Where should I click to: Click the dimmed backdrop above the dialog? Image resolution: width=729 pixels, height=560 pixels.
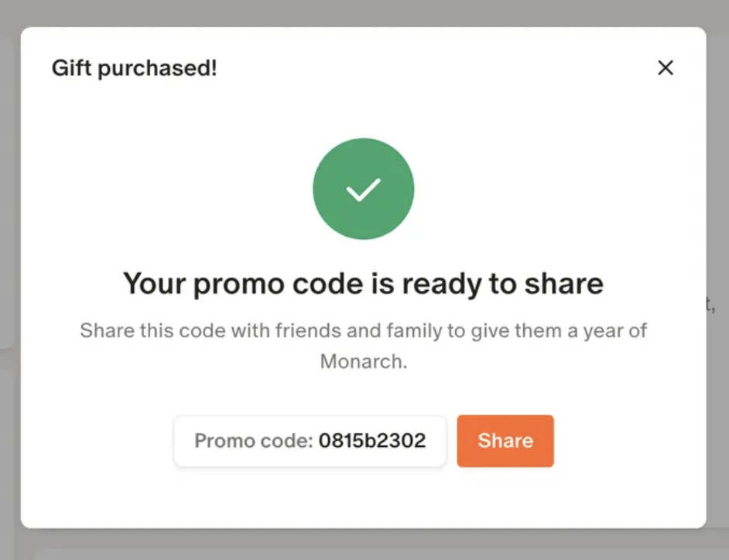pyautogui.click(x=364, y=12)
